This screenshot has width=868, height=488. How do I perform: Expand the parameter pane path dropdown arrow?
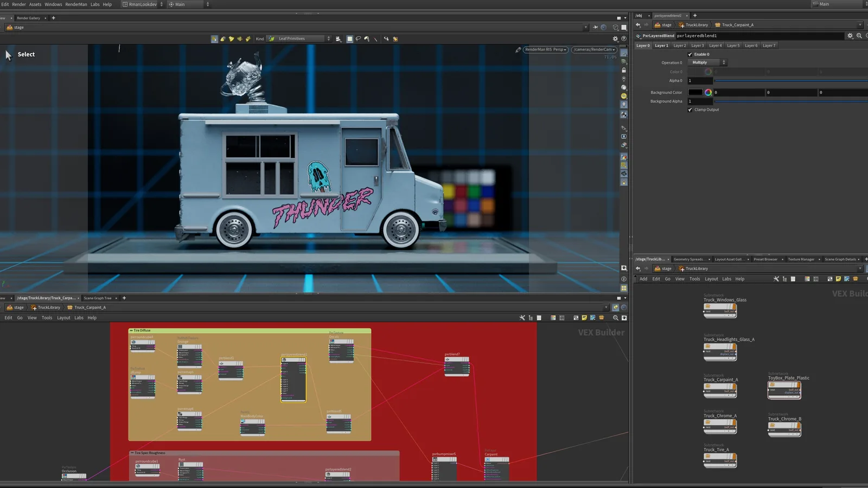860,25
